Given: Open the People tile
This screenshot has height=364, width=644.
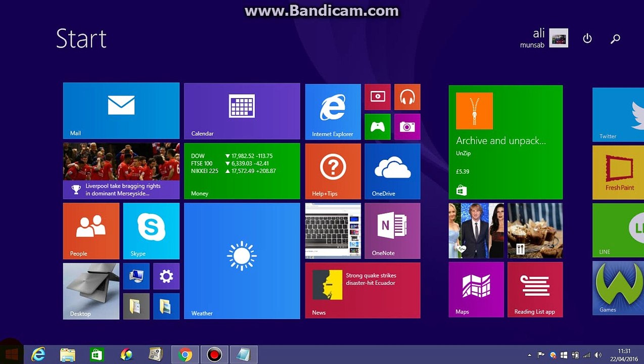Looking at the screenshot, I should [91, 231].
